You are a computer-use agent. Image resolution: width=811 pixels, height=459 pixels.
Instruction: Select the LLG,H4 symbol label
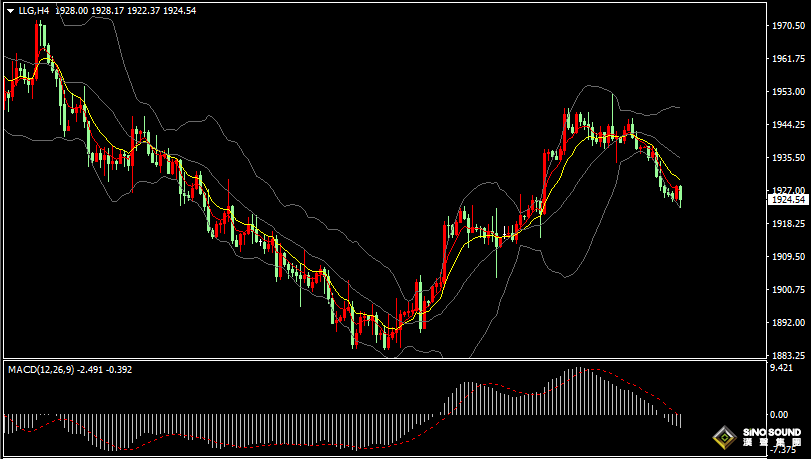[34, 10]
